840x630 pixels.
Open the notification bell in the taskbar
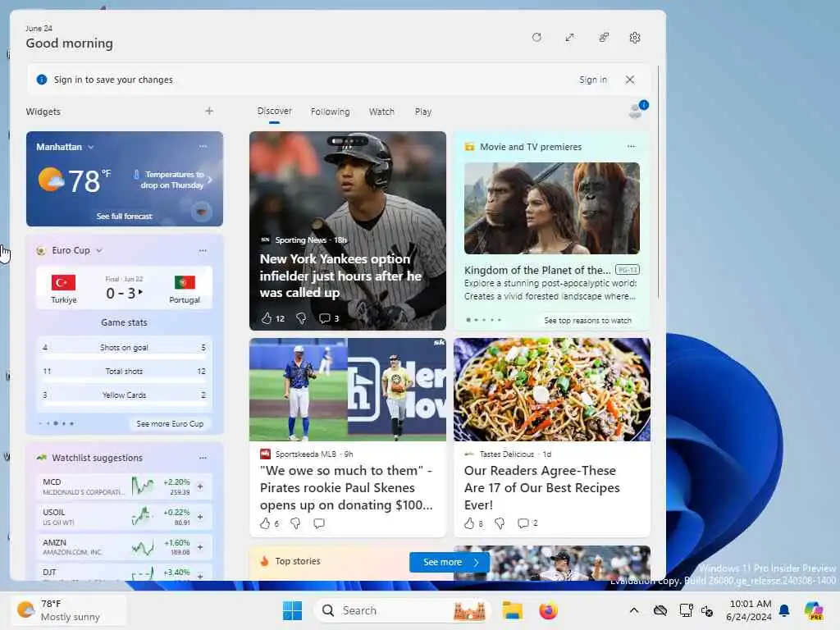coord(784,610)
